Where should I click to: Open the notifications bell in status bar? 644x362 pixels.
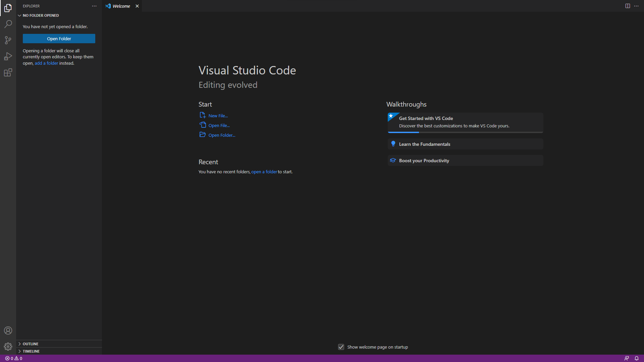click(x=637, y=358)
